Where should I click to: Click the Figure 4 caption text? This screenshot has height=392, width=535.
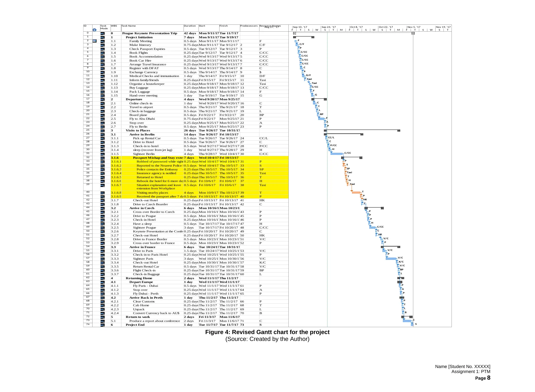(267, 332)
